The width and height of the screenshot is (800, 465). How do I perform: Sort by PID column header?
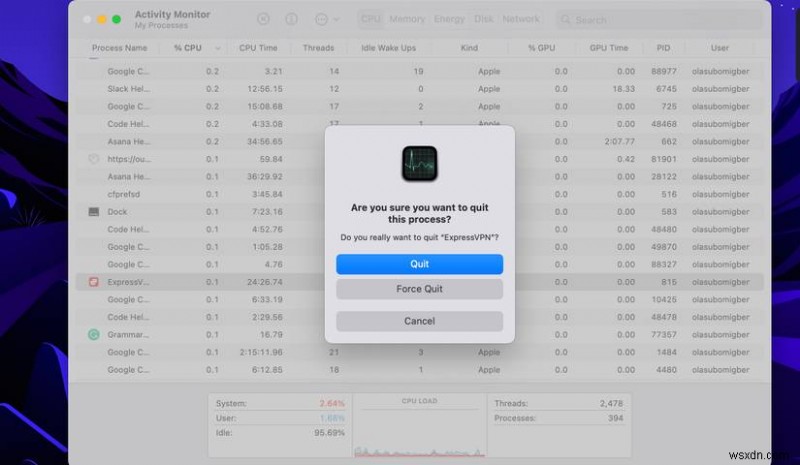coord(663,48)
